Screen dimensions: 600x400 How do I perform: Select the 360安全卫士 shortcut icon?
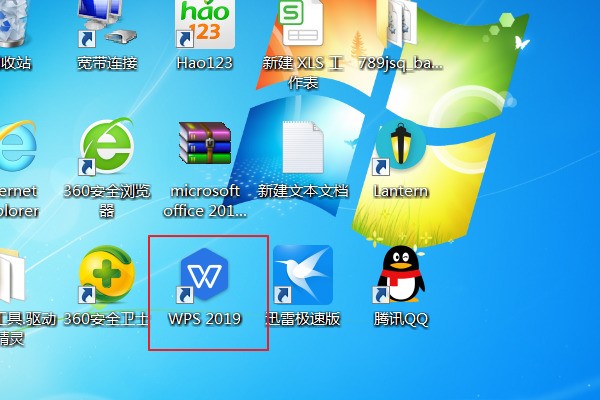click(x=106, y=275)
